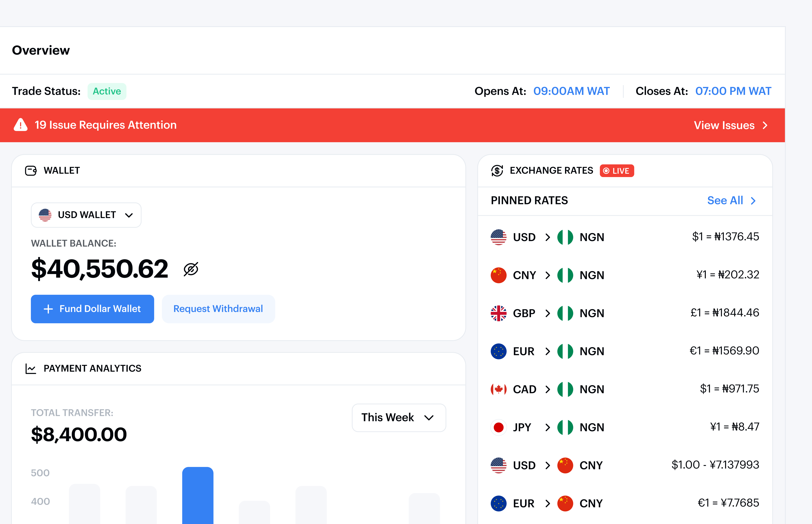This screenshot has height=524, width=812.
Task: Click the opening time 09:00AM WAT
Action: coord(571,91)
